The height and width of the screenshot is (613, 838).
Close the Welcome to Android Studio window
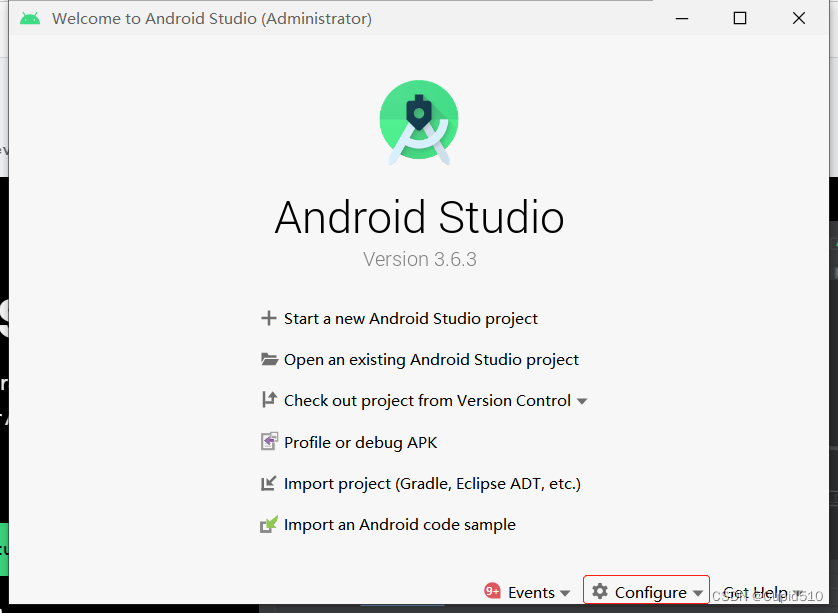pyautogui.click(x=799, y=18)
